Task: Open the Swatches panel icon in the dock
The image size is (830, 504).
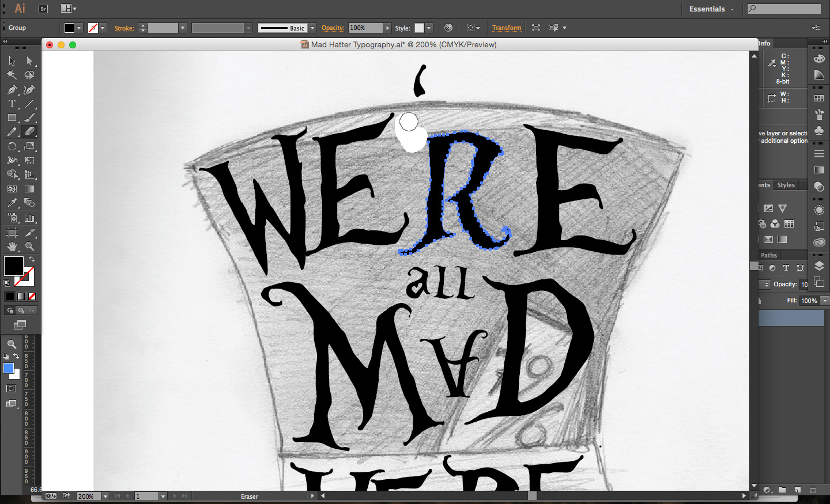Action: tap(819, 98)
